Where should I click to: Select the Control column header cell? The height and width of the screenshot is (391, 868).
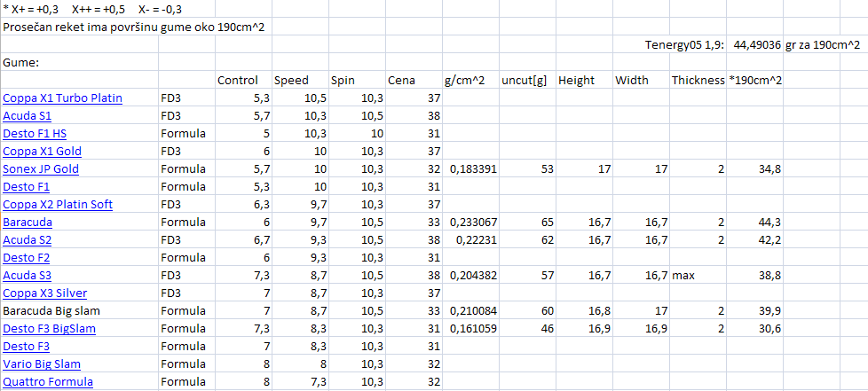[x=243, y=81]
